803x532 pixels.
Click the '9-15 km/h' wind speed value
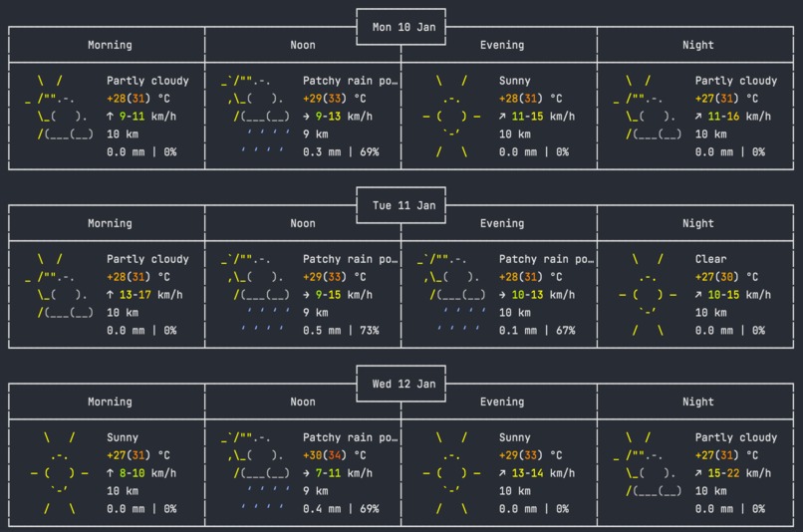click(344, 295)
